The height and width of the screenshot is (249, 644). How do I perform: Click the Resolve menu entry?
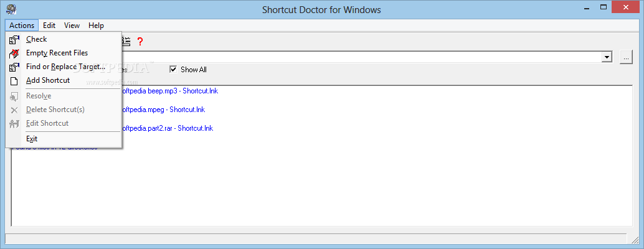tap(64, 96)
